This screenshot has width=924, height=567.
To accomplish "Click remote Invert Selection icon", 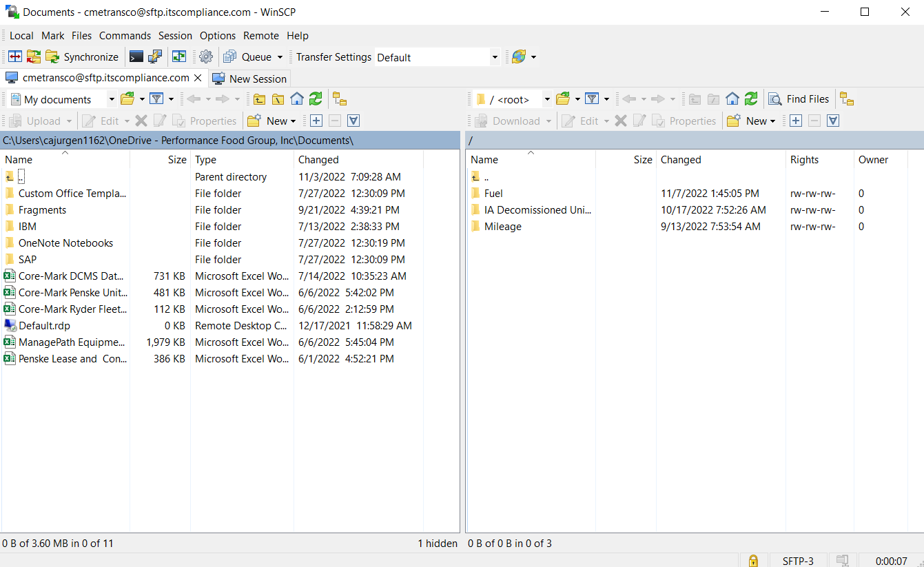I will [833, 121].
